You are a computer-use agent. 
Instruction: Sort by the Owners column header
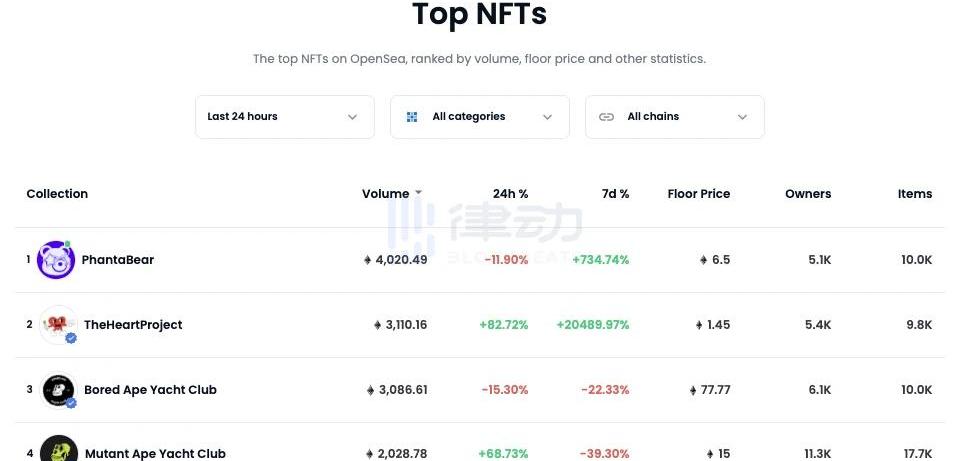click(x=808, y=194)
